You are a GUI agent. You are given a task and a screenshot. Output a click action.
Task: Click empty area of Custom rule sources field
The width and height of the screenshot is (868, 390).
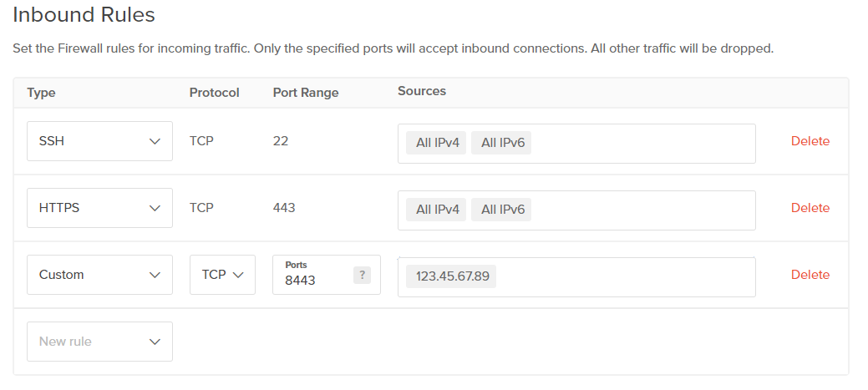click(627, 276)
